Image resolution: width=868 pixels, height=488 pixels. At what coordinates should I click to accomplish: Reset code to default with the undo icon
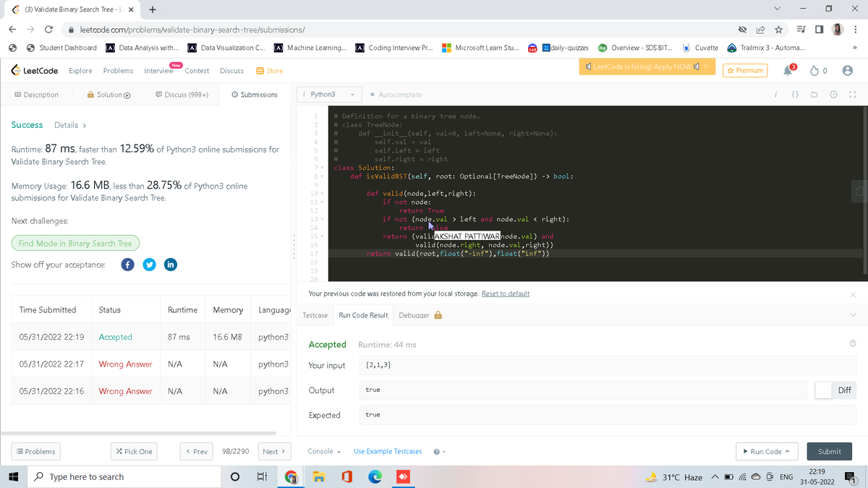[815, 95]
